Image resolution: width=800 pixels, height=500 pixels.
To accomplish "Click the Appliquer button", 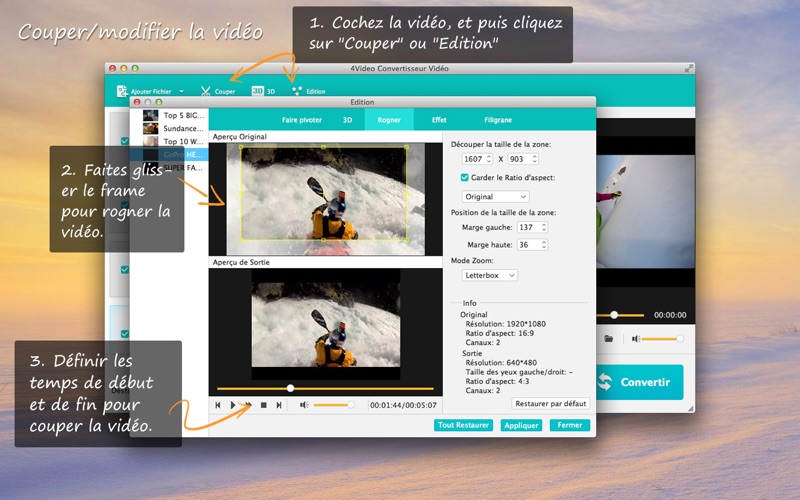I will (x=521, y=425).
